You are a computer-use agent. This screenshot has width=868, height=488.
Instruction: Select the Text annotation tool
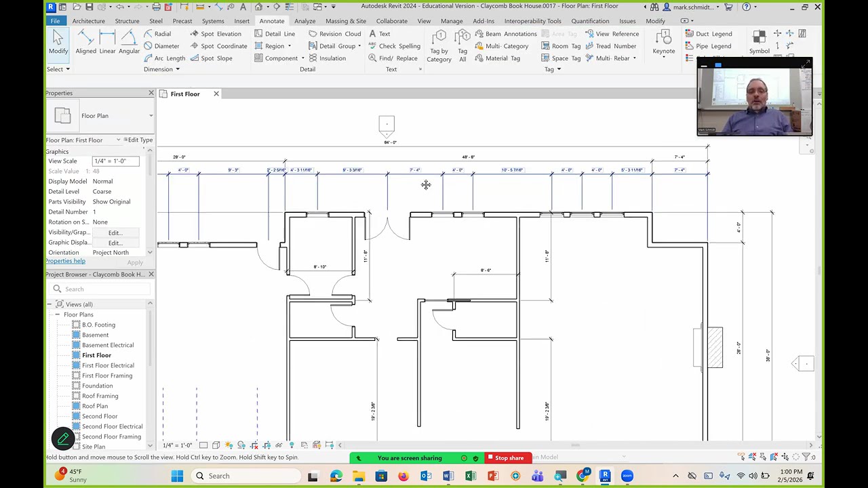[379, 34]
